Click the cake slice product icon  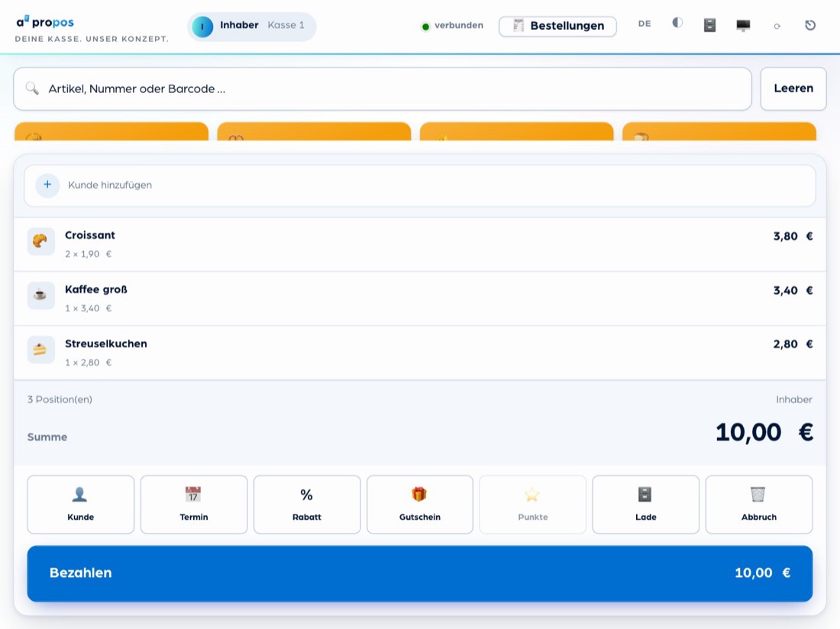[40, 350]
